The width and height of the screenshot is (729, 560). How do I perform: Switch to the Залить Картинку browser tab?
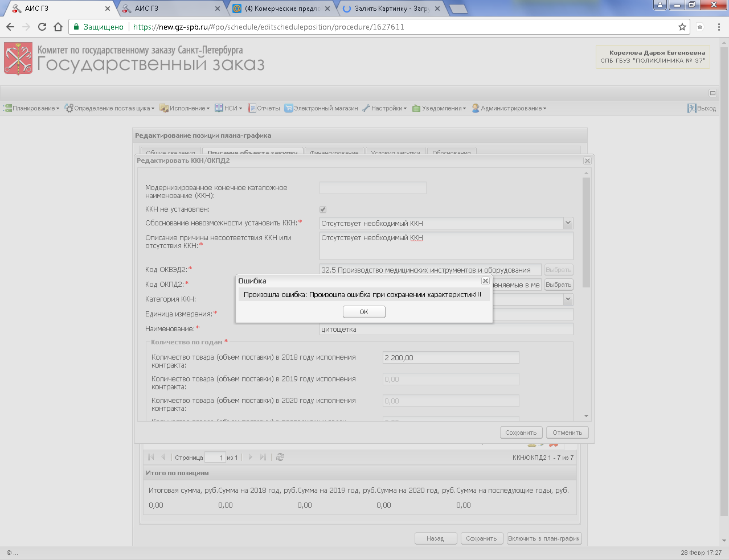(391, 9)
